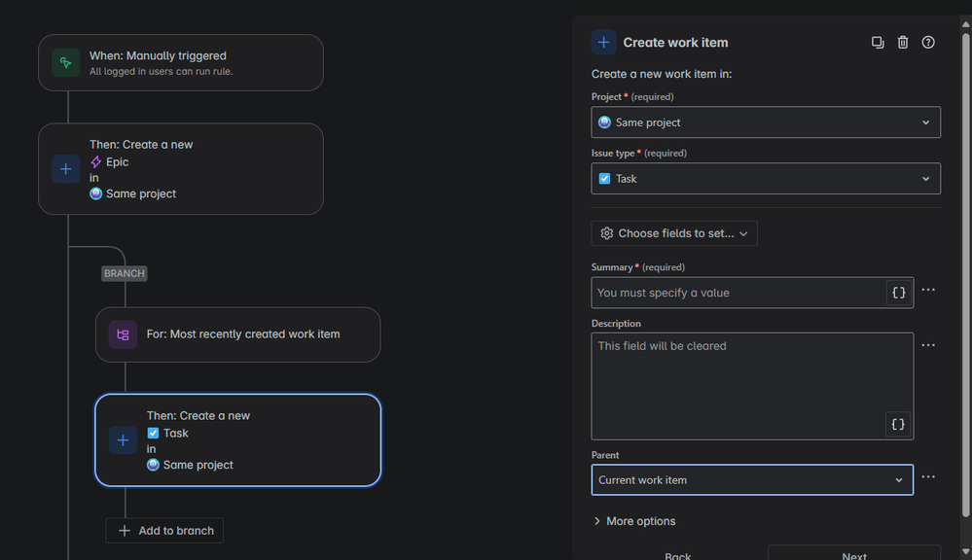Delete the component using the trash icon
The width and height of the screenshot is (972, 560).
(902, 42)
